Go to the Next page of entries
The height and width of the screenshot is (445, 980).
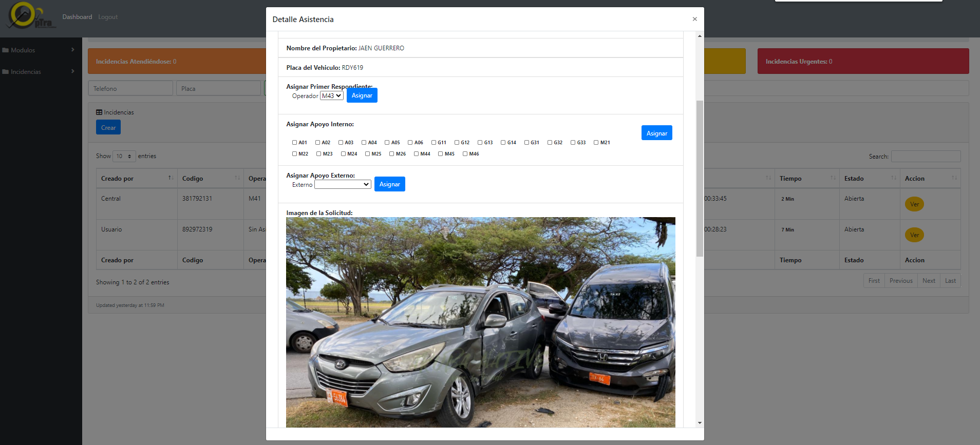pos(929,281)
